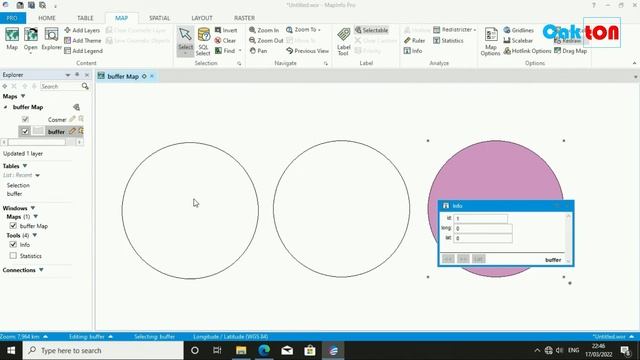Open Map Options
This screenshot has height=360, width=640.
[x=491, y=41]
